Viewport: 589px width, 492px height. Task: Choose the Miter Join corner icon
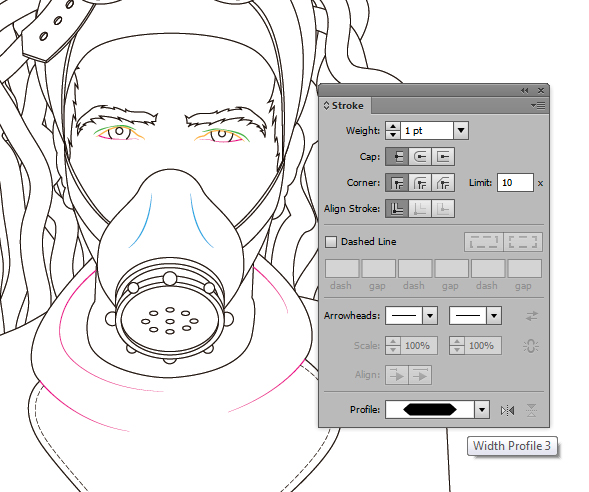pyautogui.click(x=397, y=183)
